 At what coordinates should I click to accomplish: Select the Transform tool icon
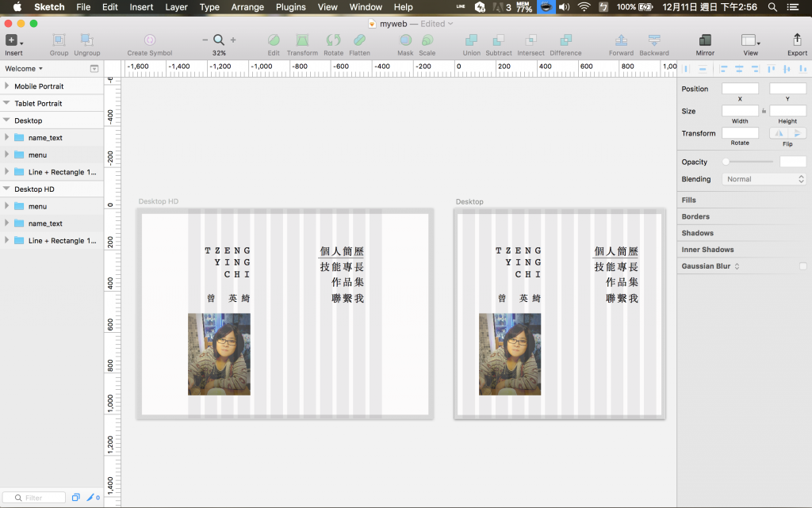coord(302,40)
